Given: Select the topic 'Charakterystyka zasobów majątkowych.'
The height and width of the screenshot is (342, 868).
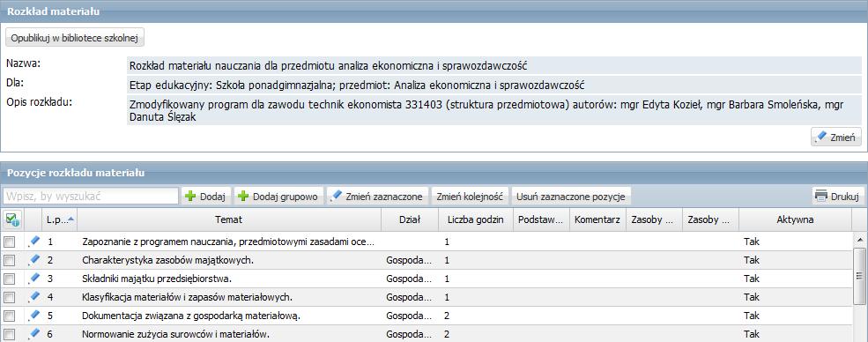Looking at the screenshot, I should click(167, 260).
